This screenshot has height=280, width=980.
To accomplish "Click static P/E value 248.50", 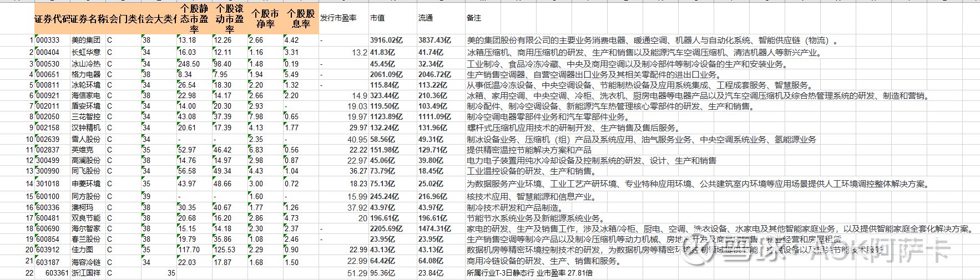I will (189, 64).
